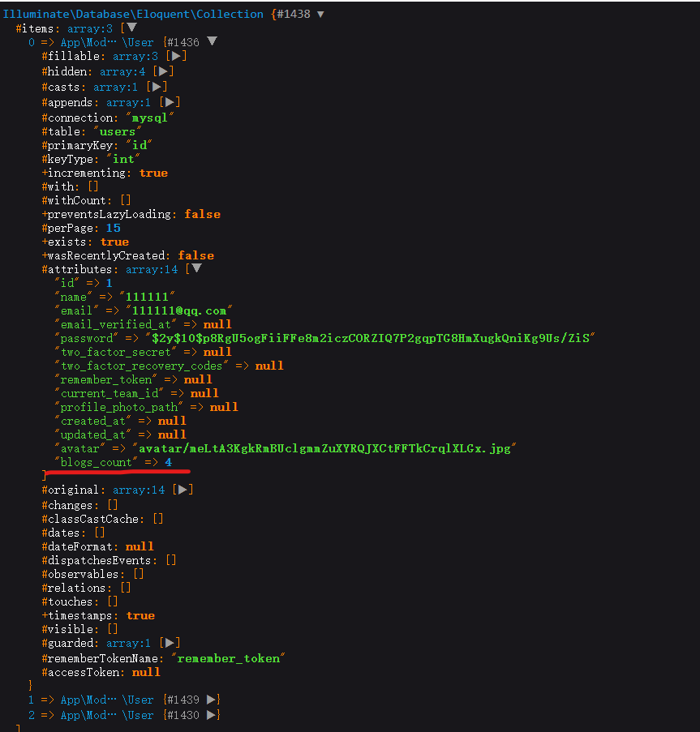Screen dimensions: 700x732
Task: Select the #dateFormat null value
Action: pyautogui.click(x=140, y=546)
